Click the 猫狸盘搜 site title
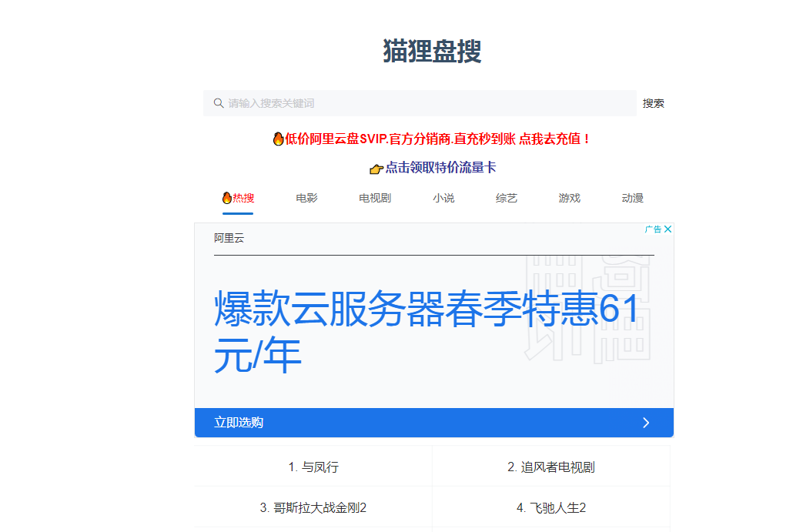Screen dimensions: 803x532 click(432, 52)
